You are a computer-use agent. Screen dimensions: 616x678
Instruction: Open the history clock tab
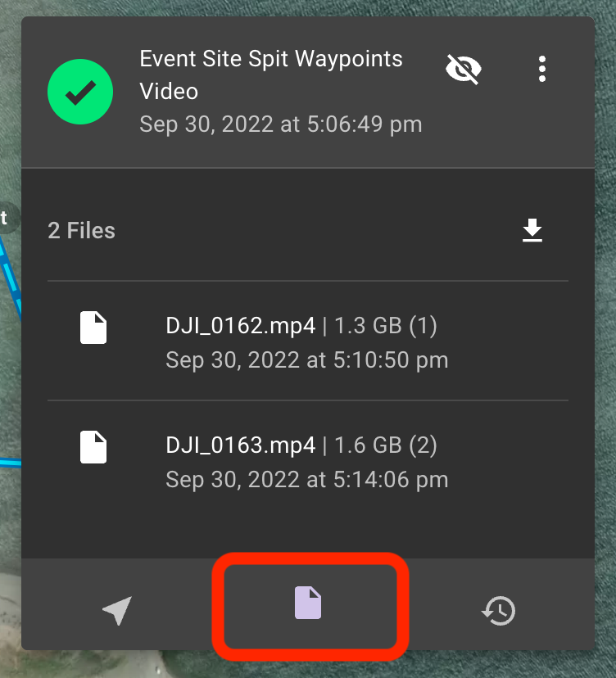(499, 610)
